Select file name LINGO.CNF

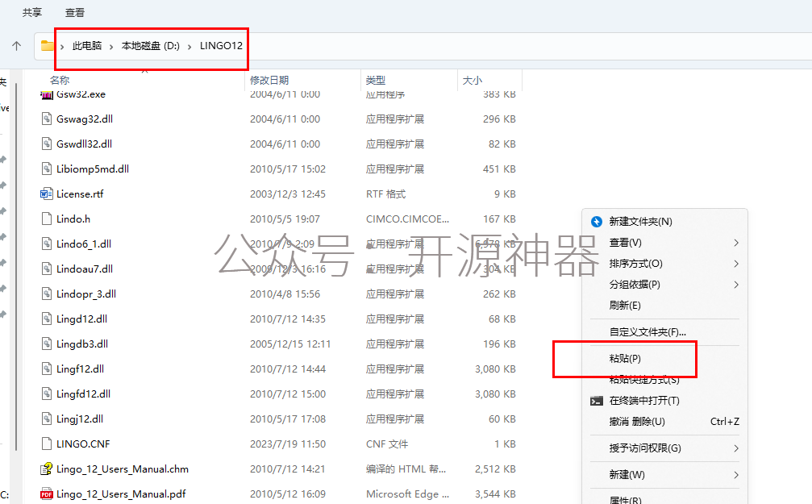coord(83,444)
